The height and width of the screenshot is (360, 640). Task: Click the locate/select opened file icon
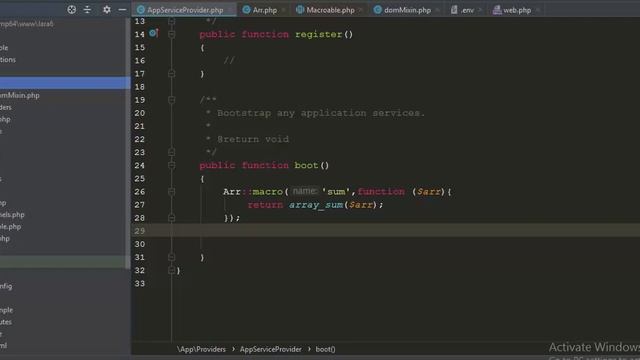tap(71, 9)
